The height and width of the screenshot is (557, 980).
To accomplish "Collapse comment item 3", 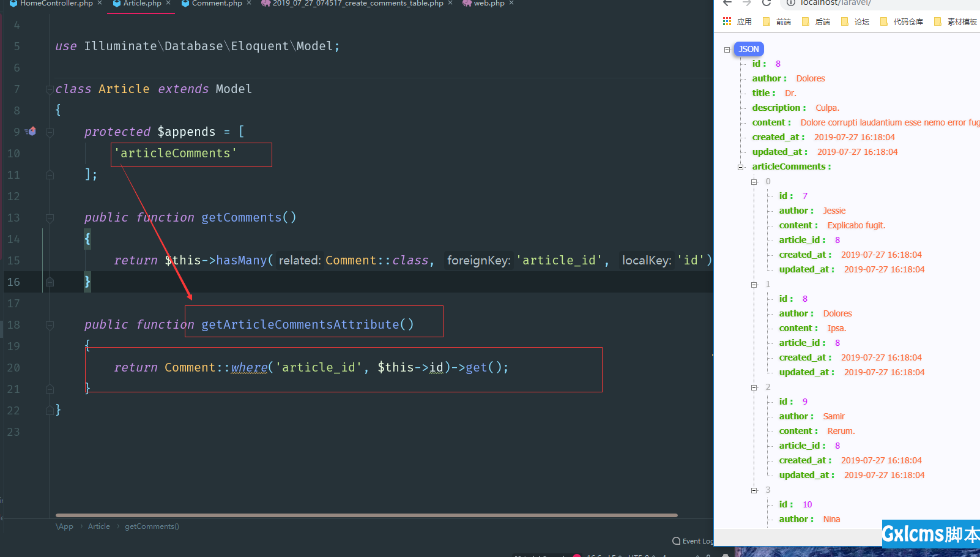I will [x=754, y=490].
